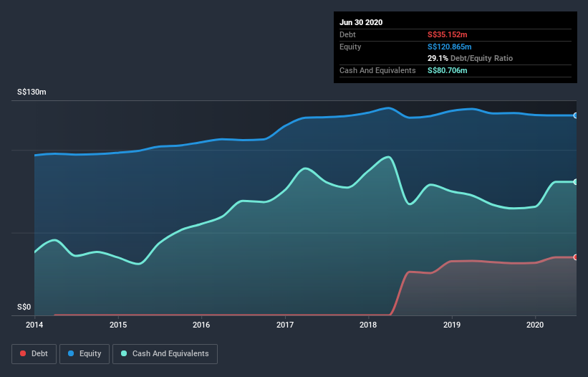Toggle the Equity series legend button
The image size is (588, 377).
pyautogui.click(x=85, y=354)
